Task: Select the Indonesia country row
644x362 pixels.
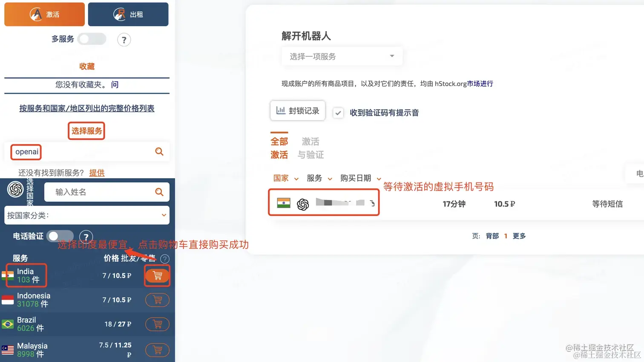Action: tap(87, 300)
